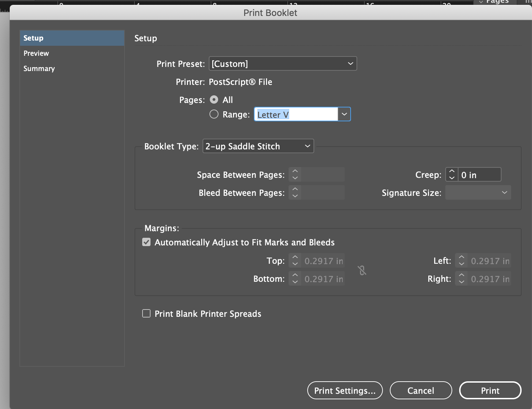Image resolution: width=532 pixels, height=409 pixels.
Task: Increase Space Between Pages with stepper arrow
Action: click(295, 171)
